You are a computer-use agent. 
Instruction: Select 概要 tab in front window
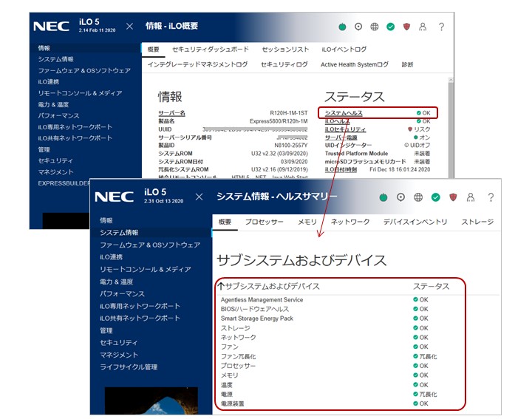(x=225, y=222)
